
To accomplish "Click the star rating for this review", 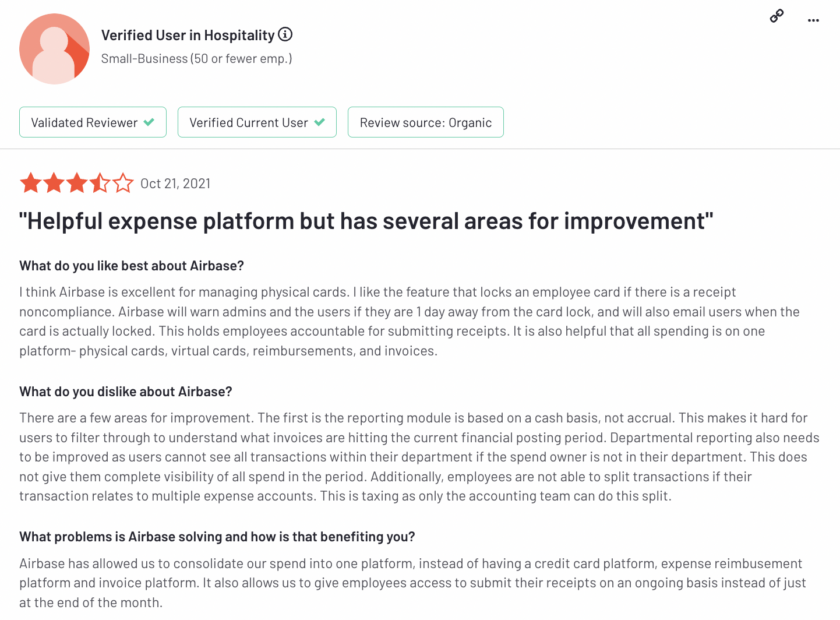I will coord(76,183).
